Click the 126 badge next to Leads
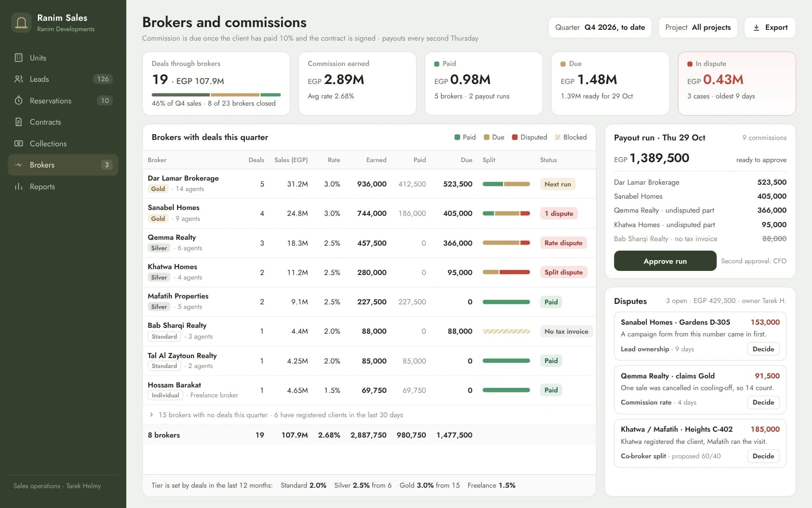 click(x=103, y=79)
